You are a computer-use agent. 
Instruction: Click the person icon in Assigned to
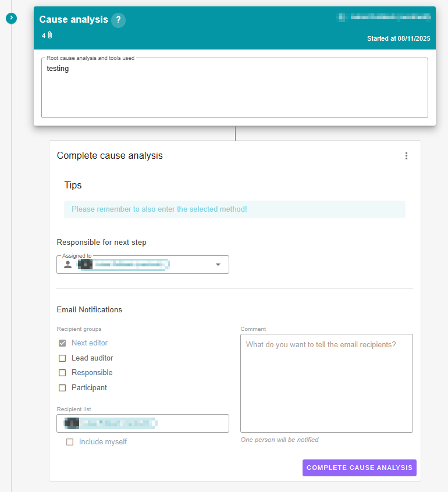(x=68, y=265)
